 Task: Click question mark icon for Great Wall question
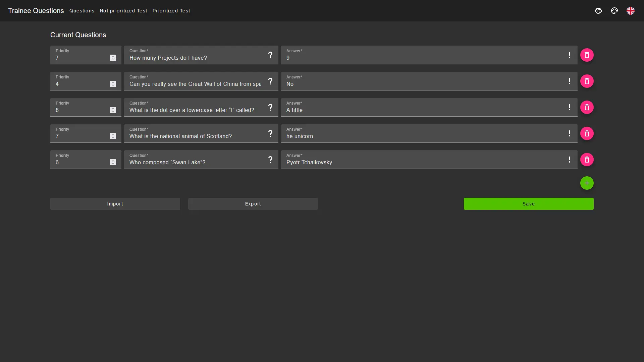270,81
